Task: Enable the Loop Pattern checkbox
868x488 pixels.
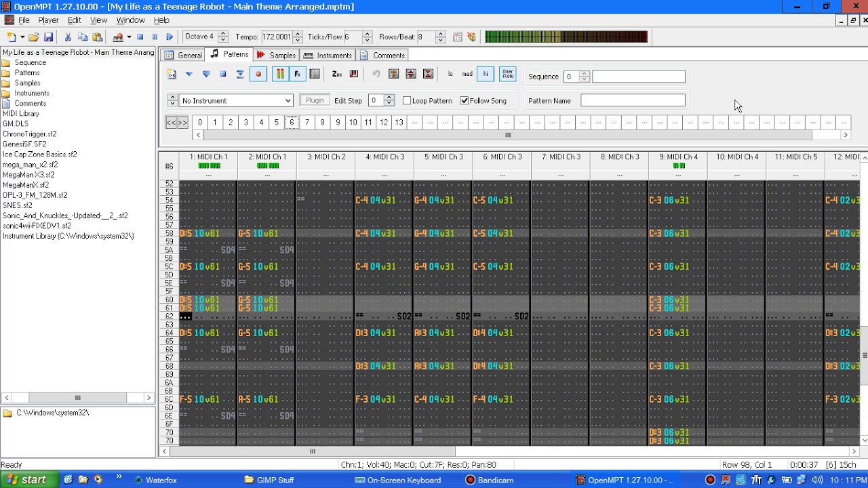Action: (x=407, y=101)
